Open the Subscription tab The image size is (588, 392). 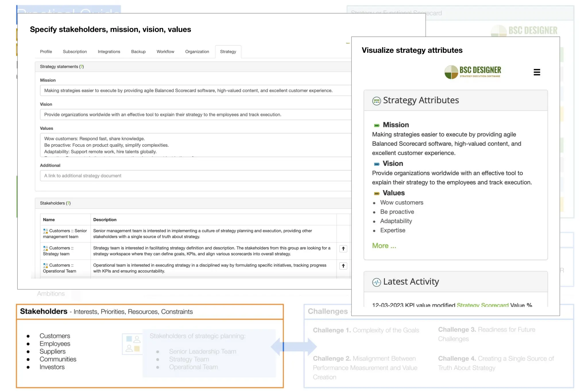pos(75,52)
